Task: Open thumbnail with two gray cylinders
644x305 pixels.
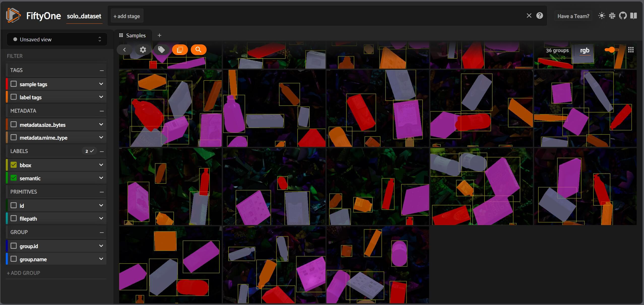Action: click(481, 186)
